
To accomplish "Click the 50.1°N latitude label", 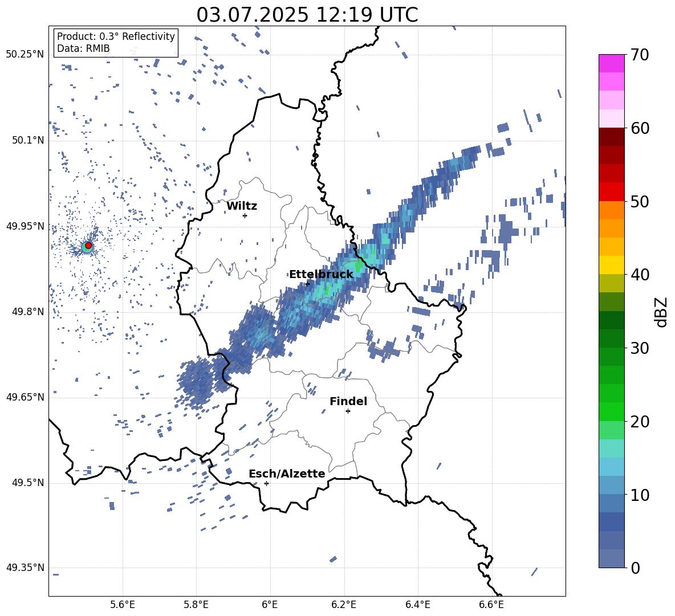I will point(28,141).
